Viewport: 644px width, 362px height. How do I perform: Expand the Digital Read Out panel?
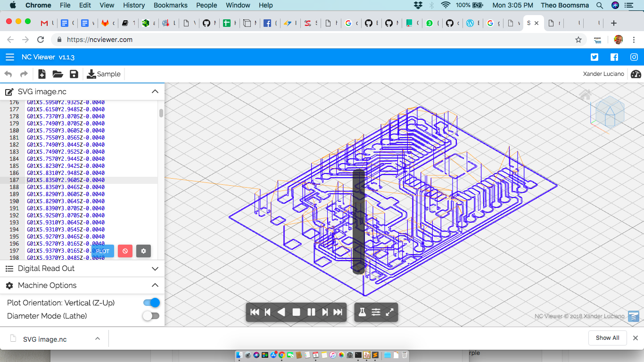155,269
